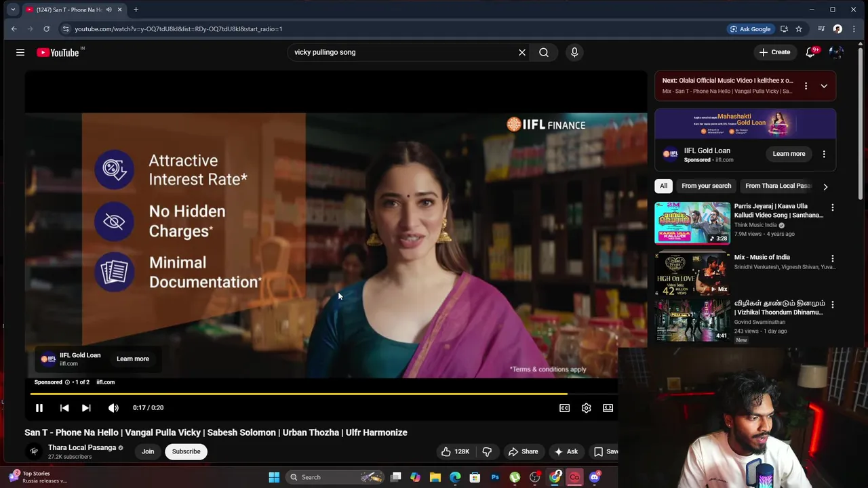
Task: Pause the video
Action: (x=39, y=408)
